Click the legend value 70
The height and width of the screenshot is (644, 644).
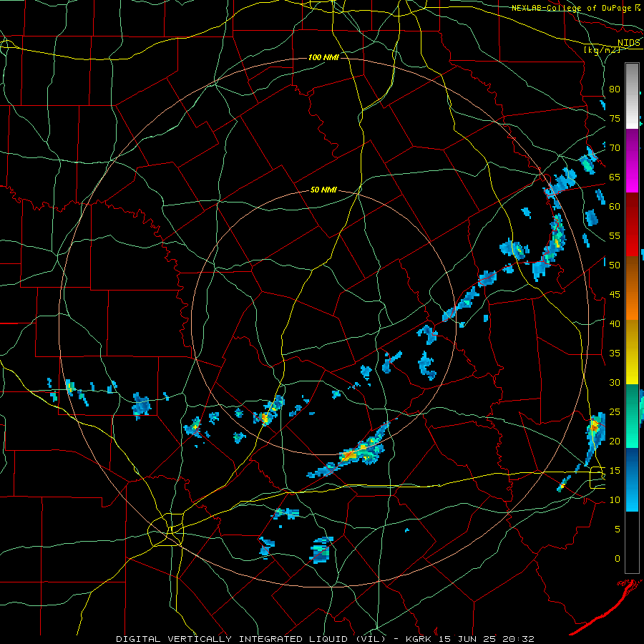click(x=615, y=148)
